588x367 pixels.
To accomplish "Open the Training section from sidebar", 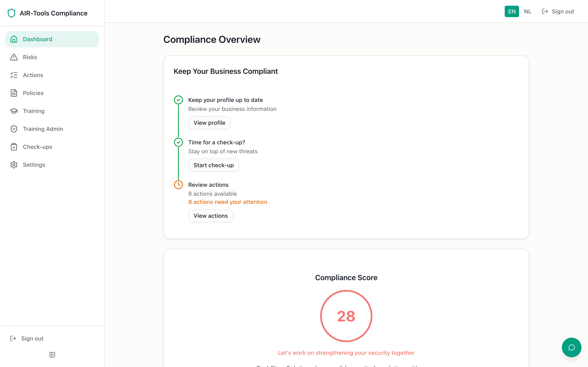I will tap(34, 111).
